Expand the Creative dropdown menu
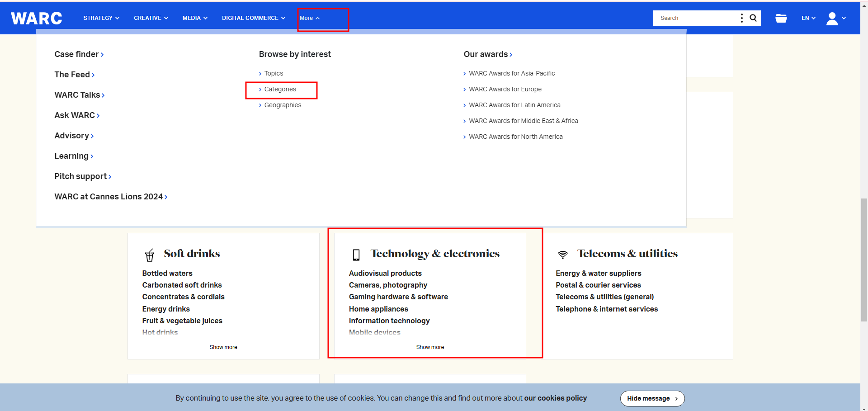Screen dimensions: 868x411 (x=151, y=18)
